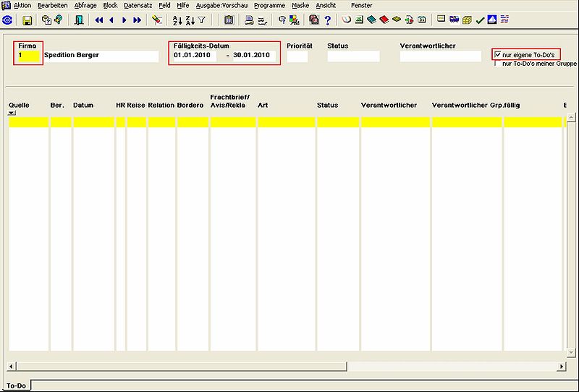Click the Spedition Berger company name field
579x392 pixels.
[x=101, y=56]
